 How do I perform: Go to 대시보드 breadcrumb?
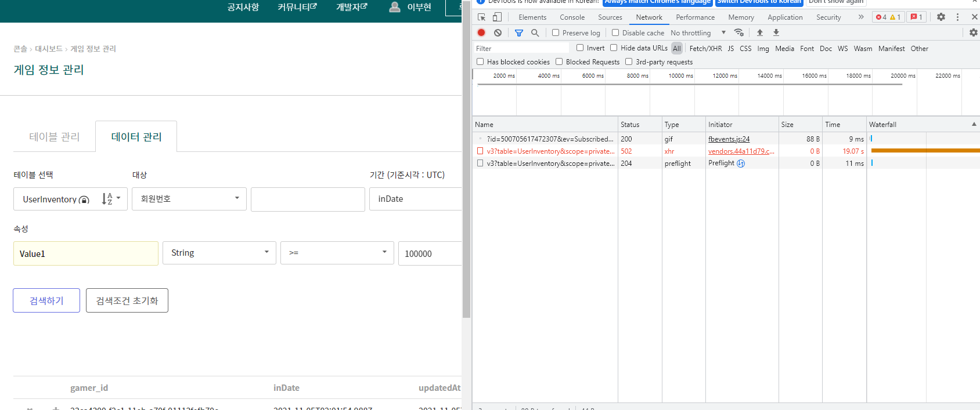(x=49, y=49)
